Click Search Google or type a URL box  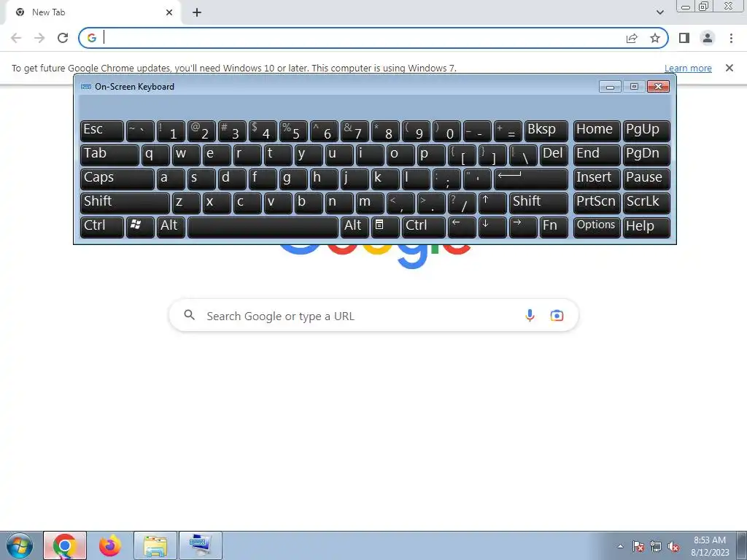tap(374, 315)
